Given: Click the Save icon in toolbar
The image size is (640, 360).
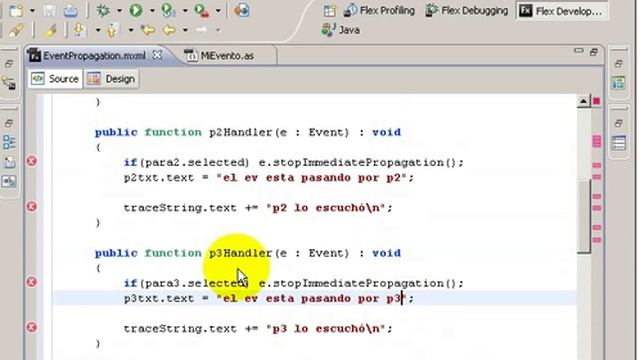Looking at the screenshot, I should (49, 10).
